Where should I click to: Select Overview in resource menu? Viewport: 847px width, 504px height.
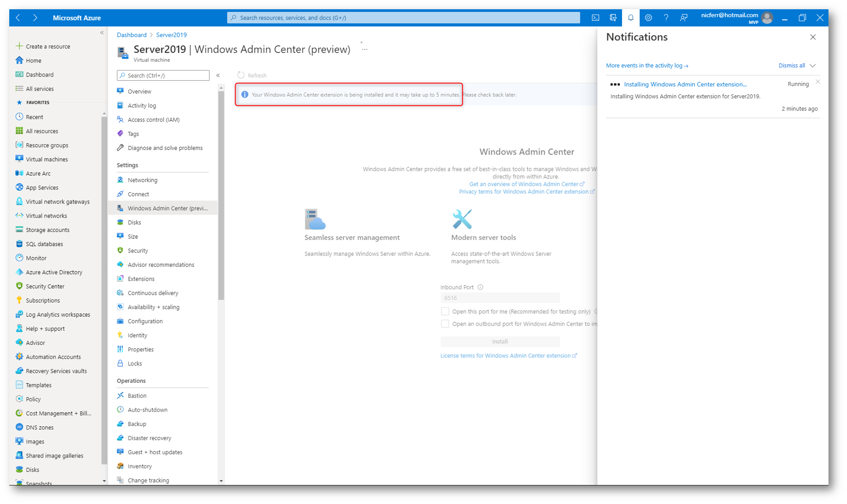point(139,91)
